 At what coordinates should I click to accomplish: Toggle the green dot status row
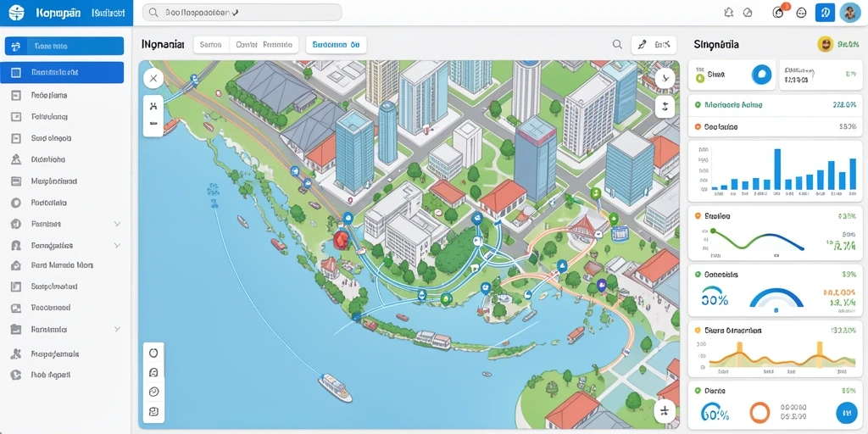773,104
